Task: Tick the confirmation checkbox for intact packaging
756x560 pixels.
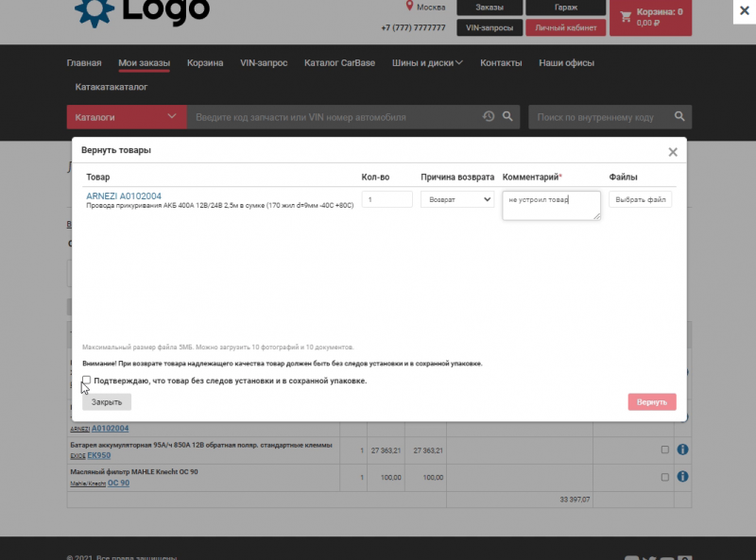Action: pyautogui.click(x=87, y=381)
